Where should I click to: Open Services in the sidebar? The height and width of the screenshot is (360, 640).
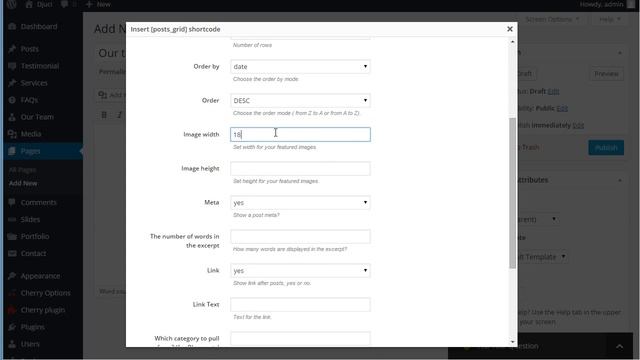click(34, 83)
